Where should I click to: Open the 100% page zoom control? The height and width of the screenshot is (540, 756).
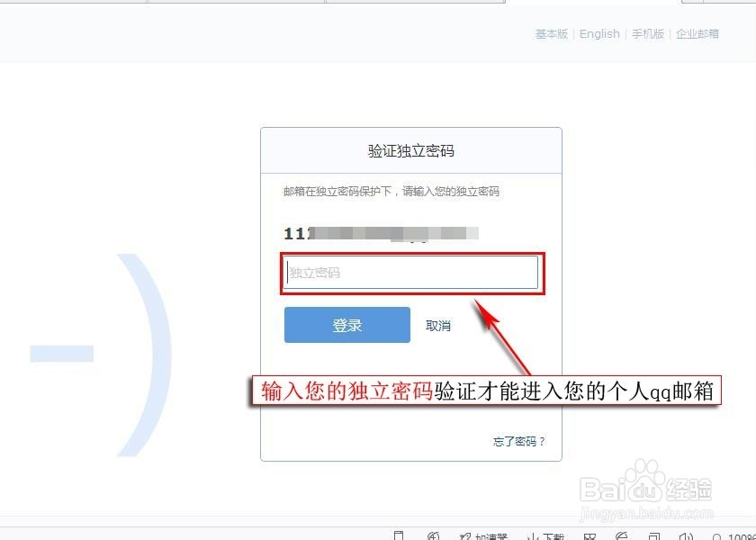pos(734,536)
